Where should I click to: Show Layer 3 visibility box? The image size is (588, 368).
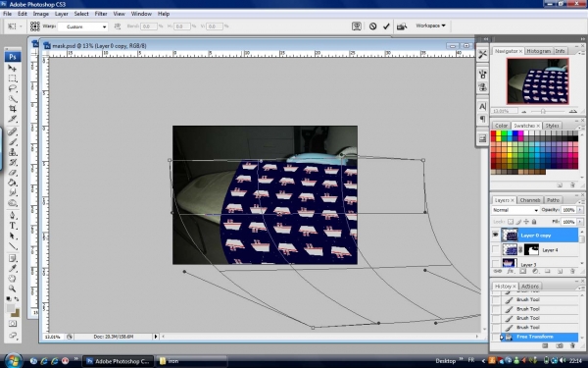point(495,263)
